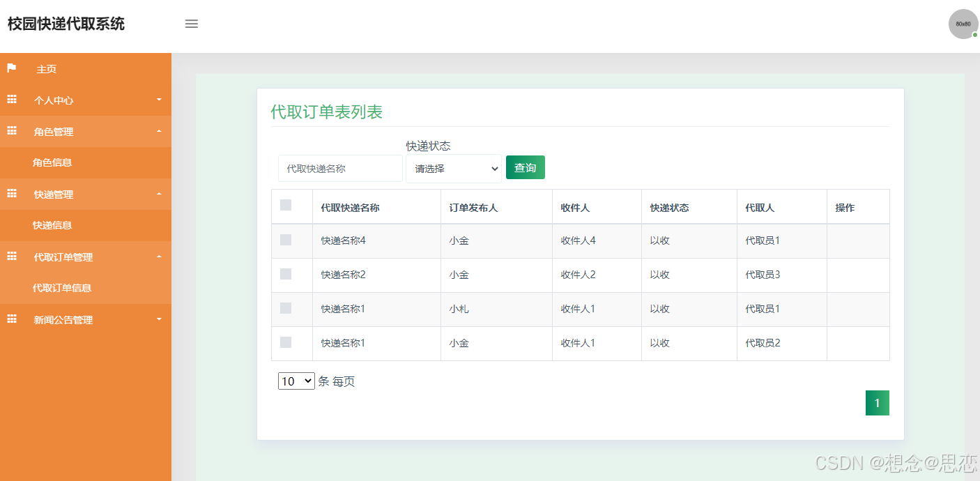Click page number 1 button
This screenshot has height=481, width=980.
(x=878, y=403)
